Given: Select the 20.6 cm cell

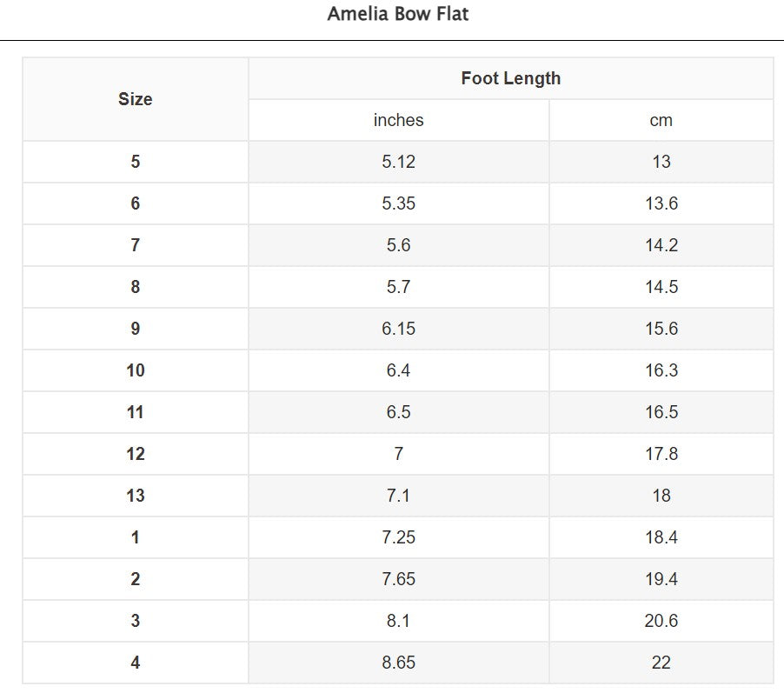Looking at the screenshot, I should (661, 621).
